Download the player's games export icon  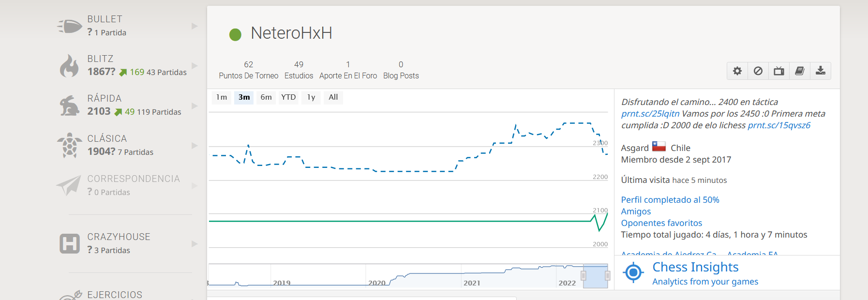(821, 71)
